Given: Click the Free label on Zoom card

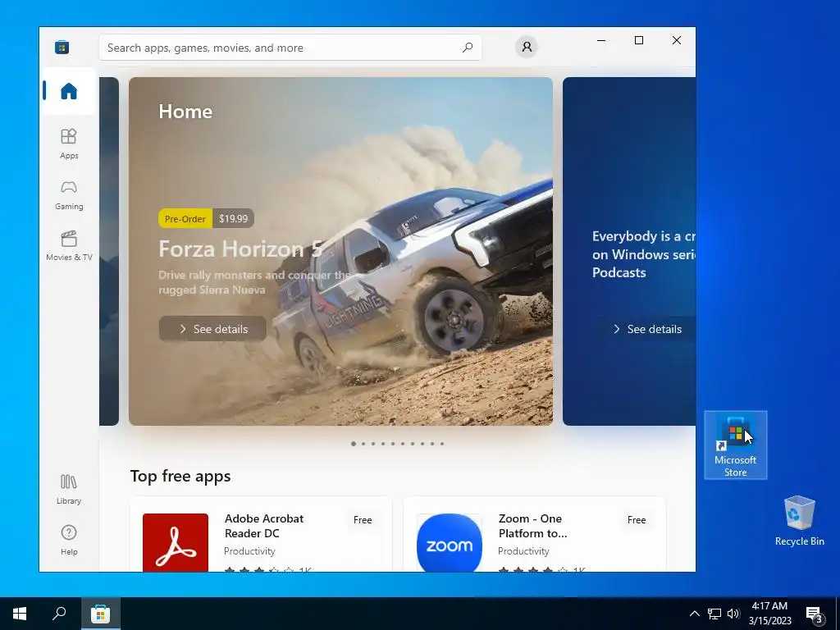Looking at the screenshot, I should 637,519.
